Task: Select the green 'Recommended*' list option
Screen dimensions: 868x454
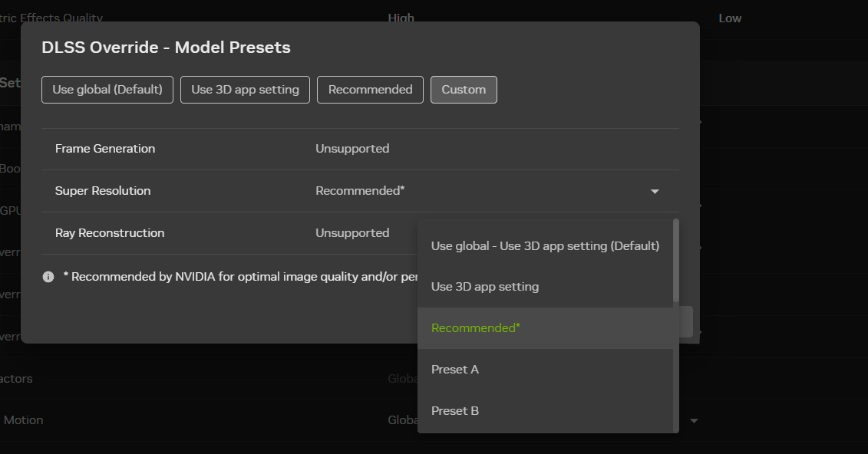Action: tap(476, 328)
